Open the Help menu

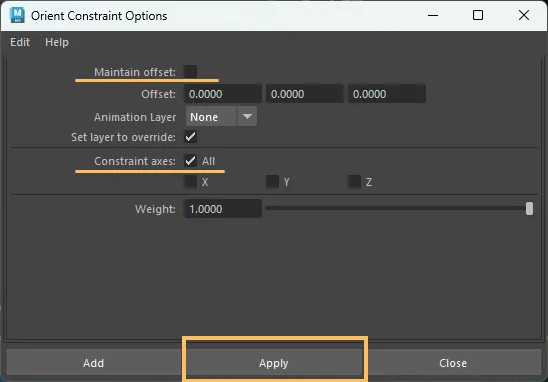point(57,42)
